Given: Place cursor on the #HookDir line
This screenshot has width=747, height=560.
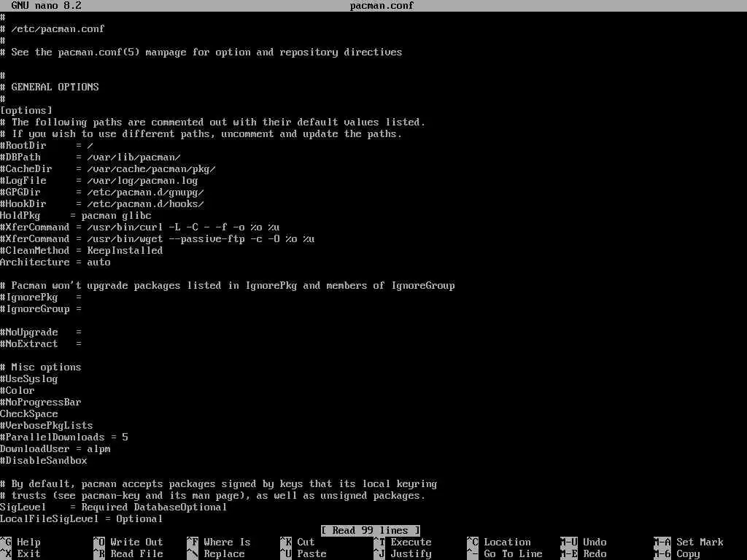Looking at the screenshot, I should tap(102, 204).
